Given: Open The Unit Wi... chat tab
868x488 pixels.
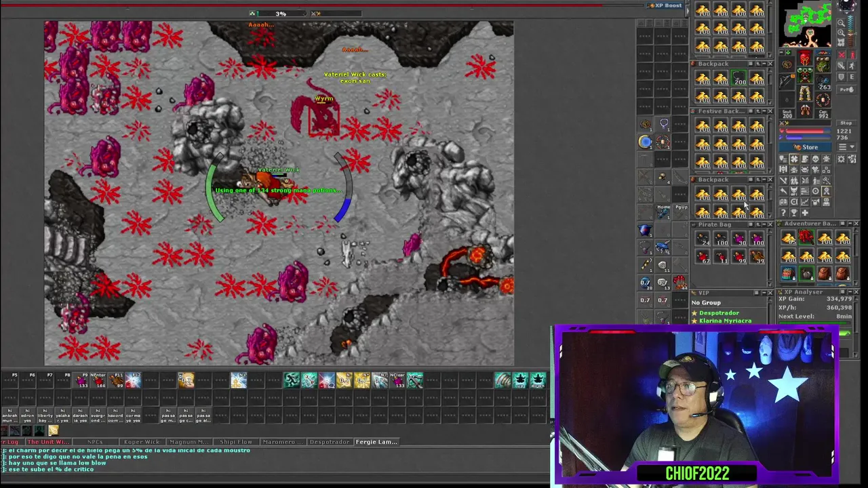Looking at the screenshot, I should (48, 442).
